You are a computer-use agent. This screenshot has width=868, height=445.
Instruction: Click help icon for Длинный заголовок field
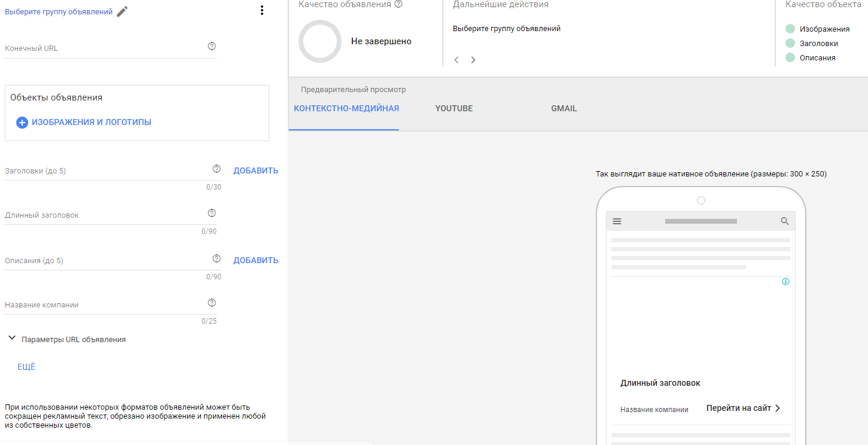tap(211, 214)
